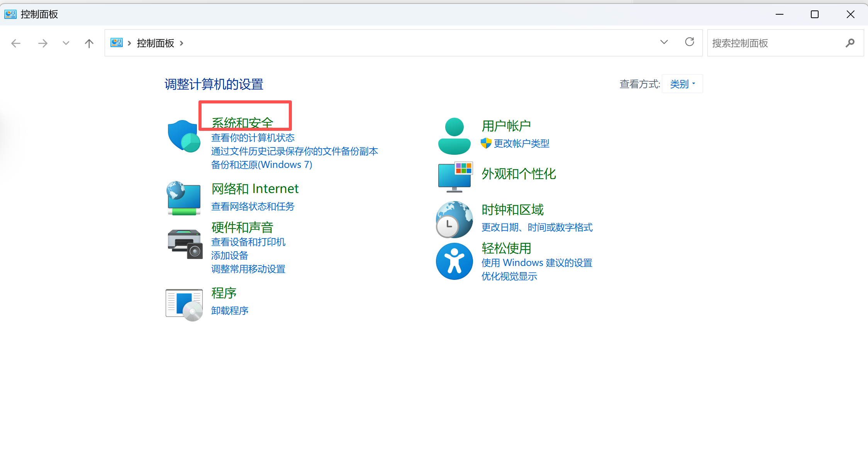This screenshot has width=868, height=457.
Task: Open the 类别 view-by dropdown
Action: tap(682, 84)
